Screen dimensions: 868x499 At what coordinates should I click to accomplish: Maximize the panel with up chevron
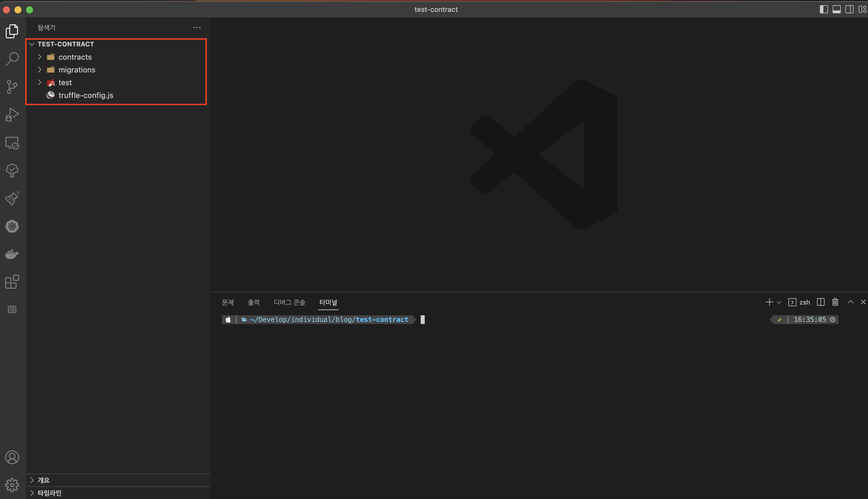pyautogui.click(x=851, y=302)
